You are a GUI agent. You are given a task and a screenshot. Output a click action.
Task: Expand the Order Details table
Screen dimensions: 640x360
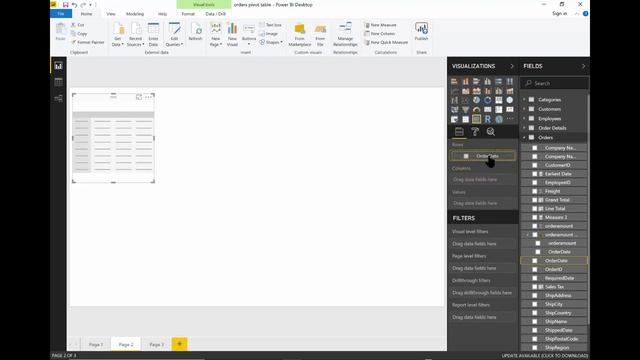[x=524, y=128]
